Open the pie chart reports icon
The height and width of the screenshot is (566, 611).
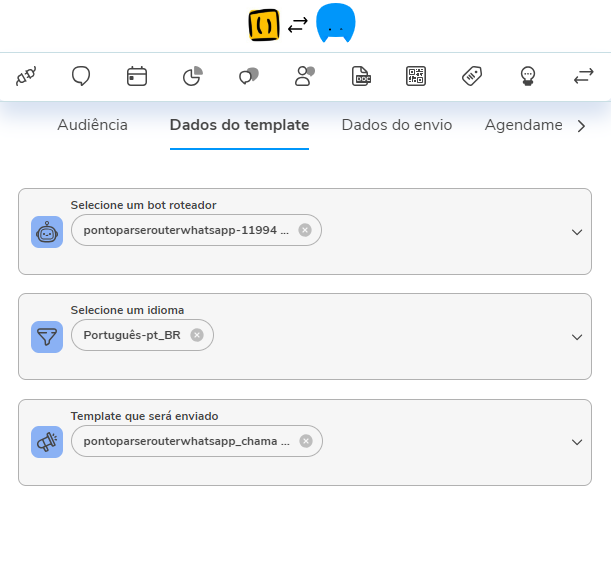[x=193, y=76]
